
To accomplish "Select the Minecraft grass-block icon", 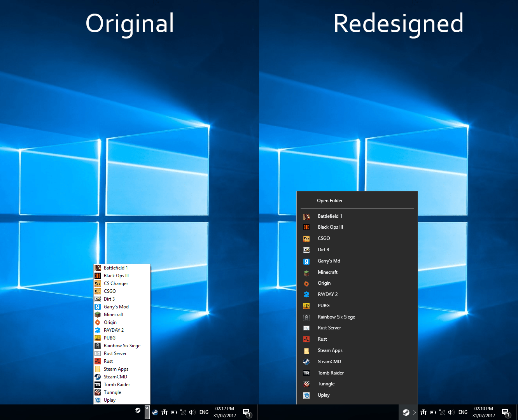I will coord(306,272).
